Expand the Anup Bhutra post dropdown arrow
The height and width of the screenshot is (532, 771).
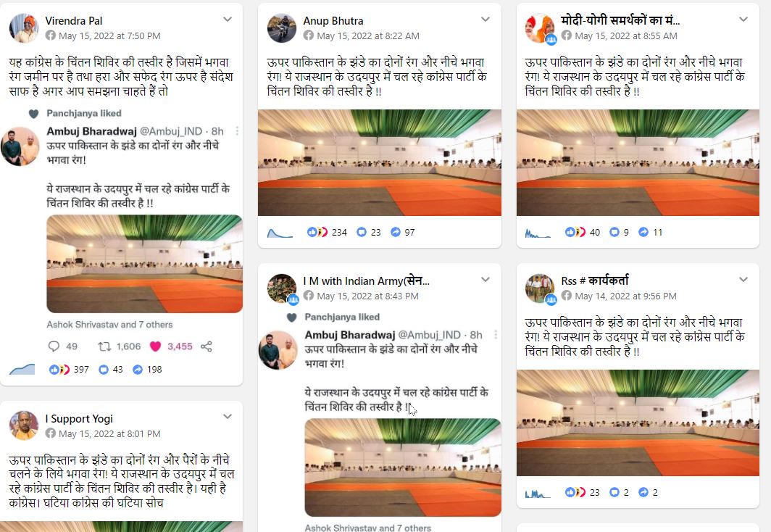tap(485, 19)
